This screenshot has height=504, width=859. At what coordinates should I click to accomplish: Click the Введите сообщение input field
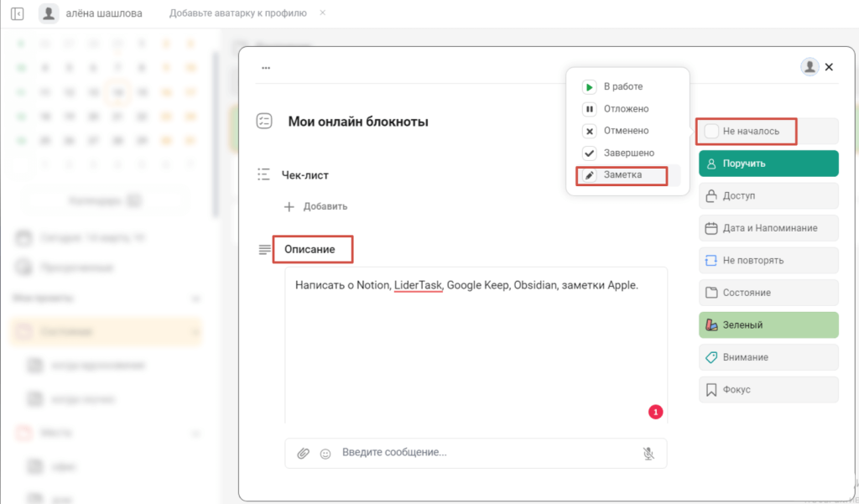point(487,453)
